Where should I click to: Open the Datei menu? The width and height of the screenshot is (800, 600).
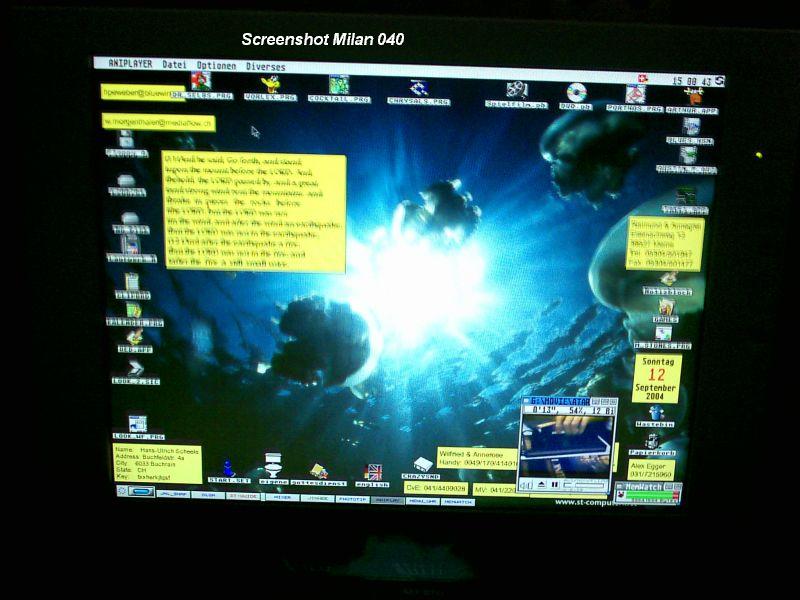174,65
